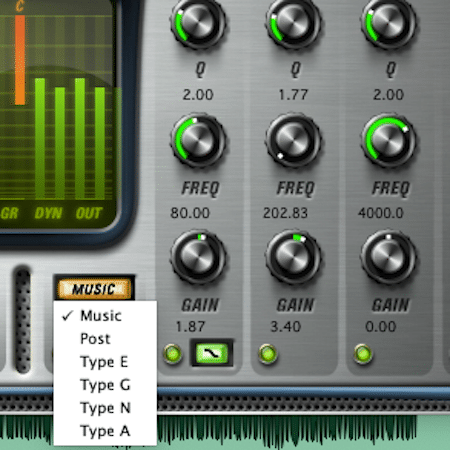
Task: Toggle the 202.83 Hz band enable LED
Action: point(268,353)
